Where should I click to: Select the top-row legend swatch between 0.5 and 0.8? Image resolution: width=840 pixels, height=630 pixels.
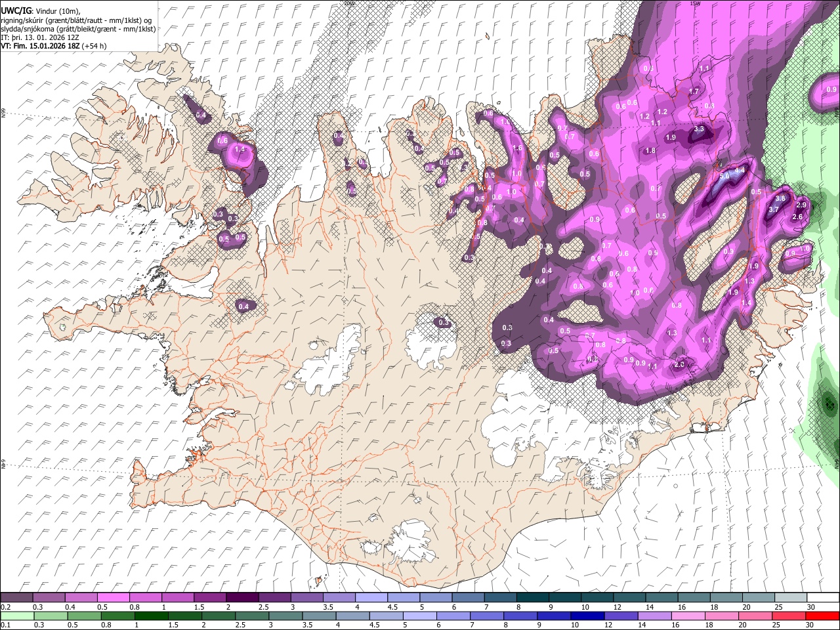tap(113, 598)
